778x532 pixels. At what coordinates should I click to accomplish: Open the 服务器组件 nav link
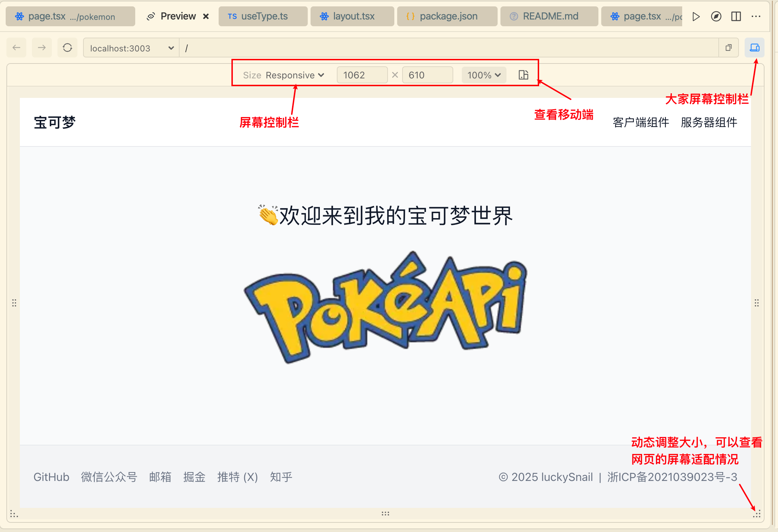coord(709,122)
